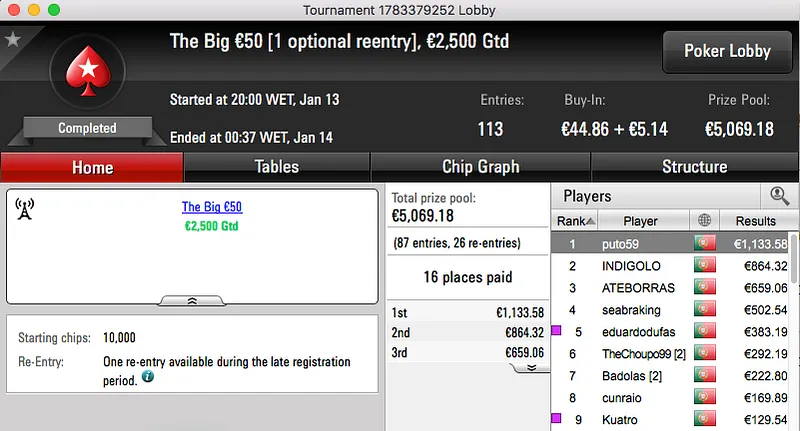Open the player search magnifier
The image size is (800, 431).
click(x=777, y=196)
